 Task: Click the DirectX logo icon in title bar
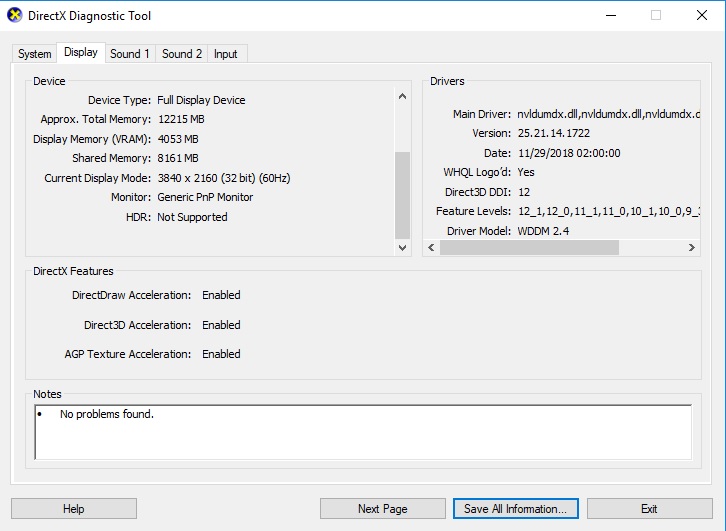(15, 15)
